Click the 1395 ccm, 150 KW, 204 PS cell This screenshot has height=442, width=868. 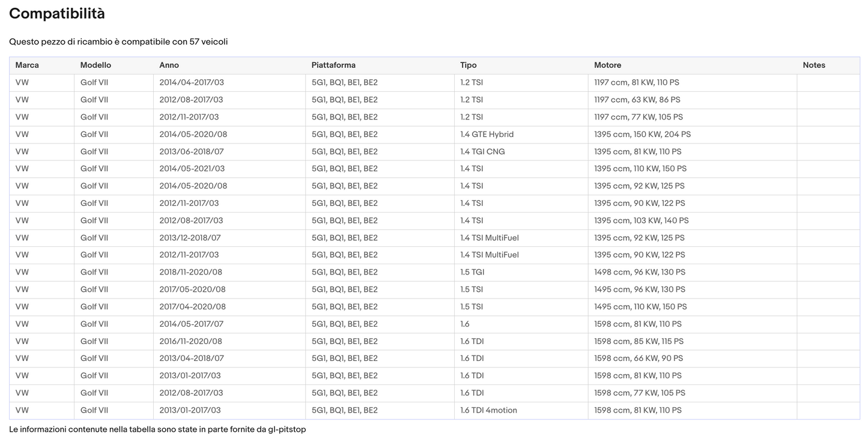pos(643,135)
